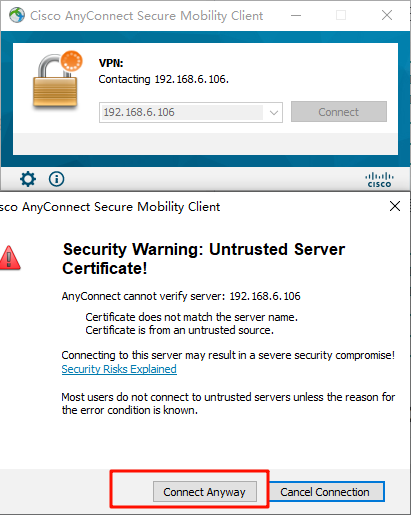411x515 pixels.
Task: Click the red warning triangle icon
Action: (10, 257)
